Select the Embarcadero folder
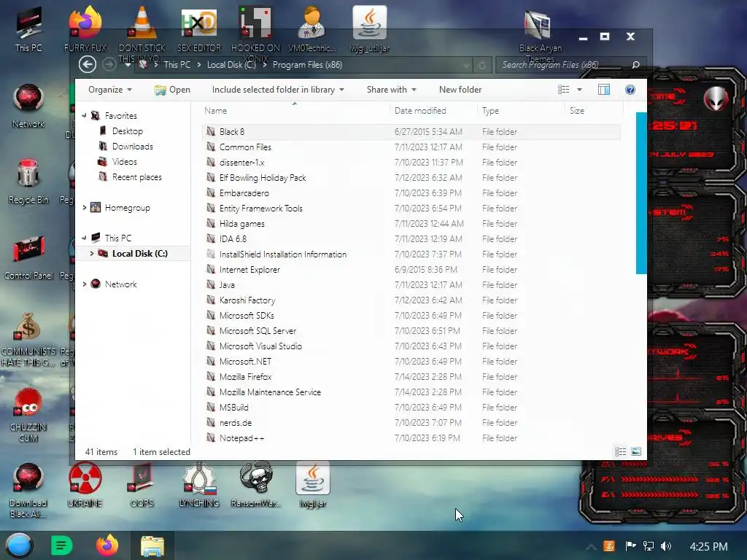Image resolution: width=747 pixels, height=560 pixels. [x=244, y=192]
